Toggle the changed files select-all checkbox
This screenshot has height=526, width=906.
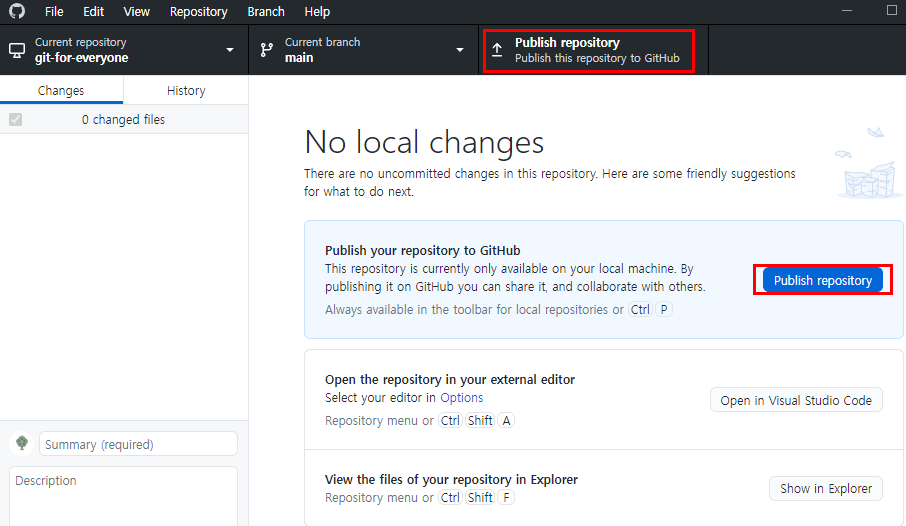pyautogui.click(x=16, y=120)
